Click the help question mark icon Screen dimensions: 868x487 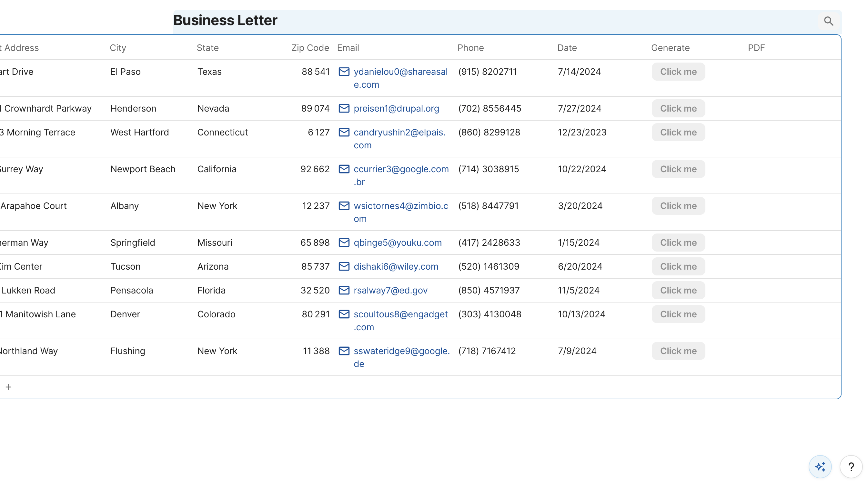(851, 466)
